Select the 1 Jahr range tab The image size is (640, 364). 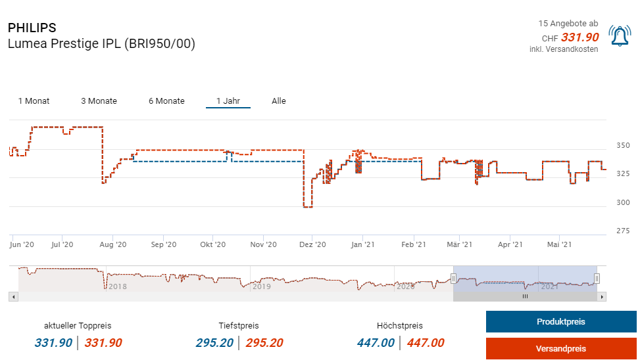[228, 101]
